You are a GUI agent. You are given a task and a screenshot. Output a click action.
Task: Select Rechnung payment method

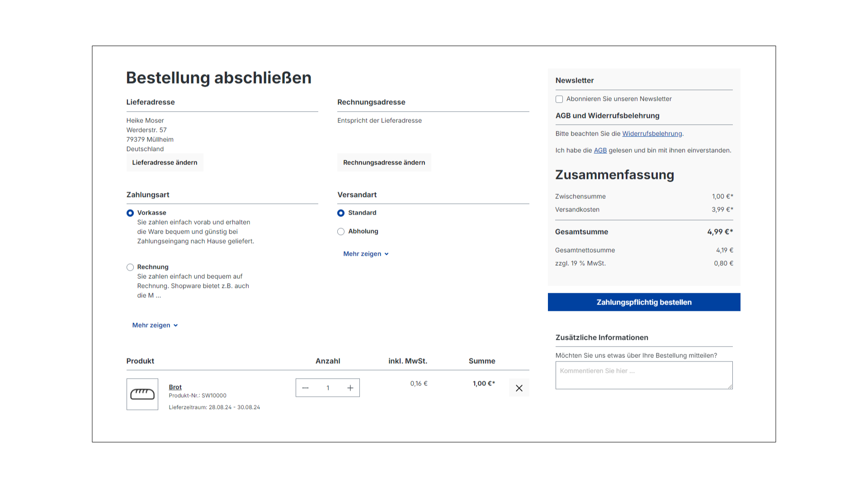point(130,267)
